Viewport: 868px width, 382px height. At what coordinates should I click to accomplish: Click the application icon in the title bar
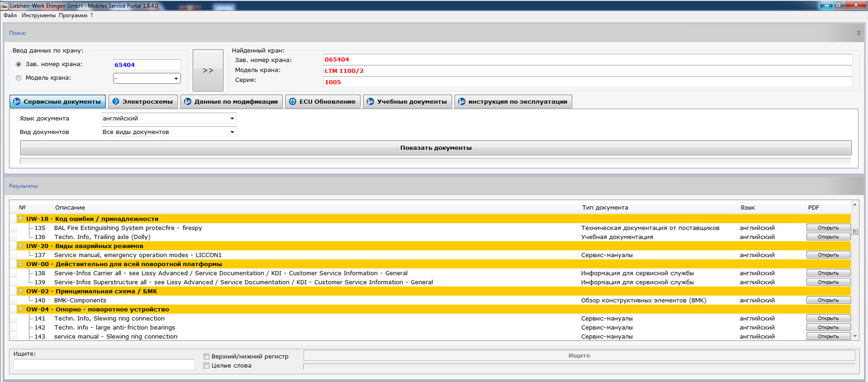click(4, 5)
